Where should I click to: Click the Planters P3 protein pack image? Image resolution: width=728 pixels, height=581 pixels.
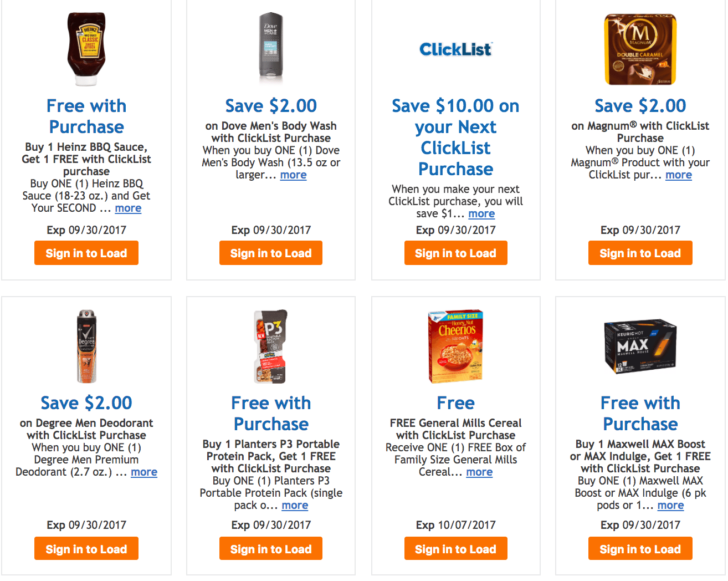pos(271,346)
